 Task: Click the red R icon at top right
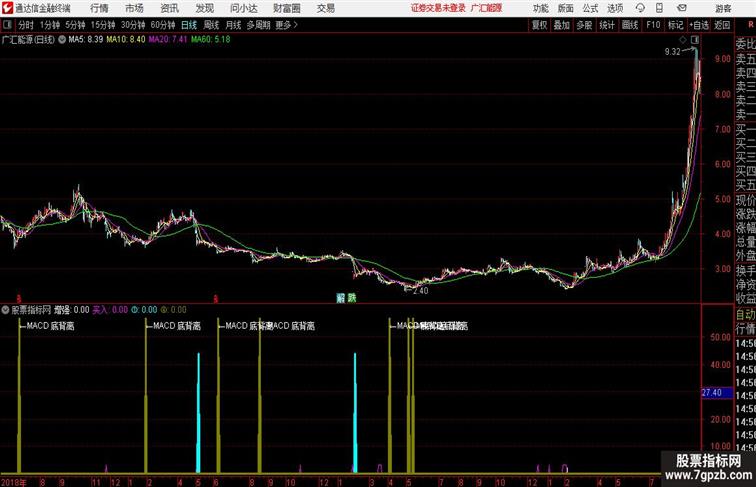pos(750,25)
